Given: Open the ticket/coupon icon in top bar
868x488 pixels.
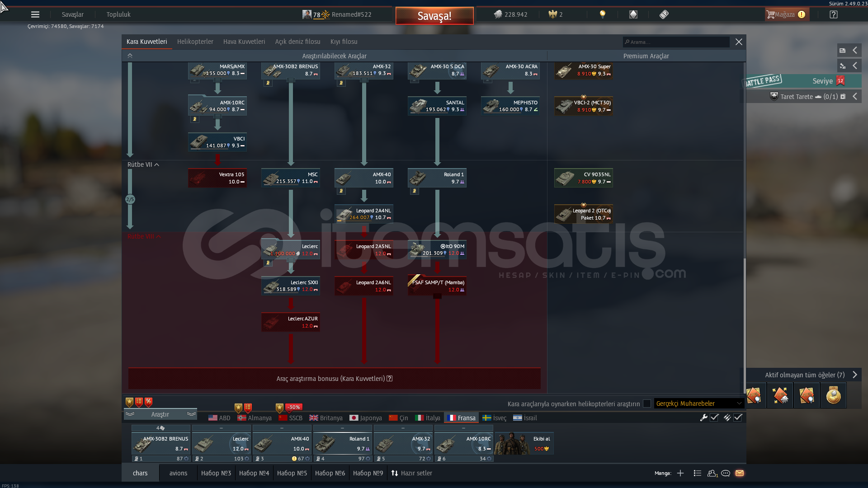Looking at the screenshot, I should tap(664, 14).
